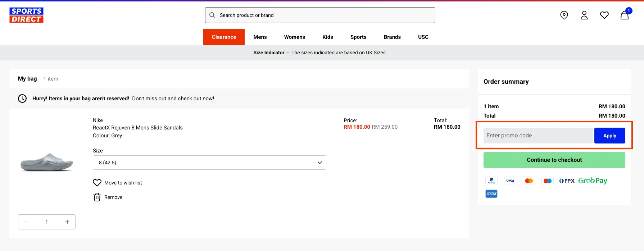Focus the Enter promo code field
Screen dimensions: 644x251
point(538,136)
